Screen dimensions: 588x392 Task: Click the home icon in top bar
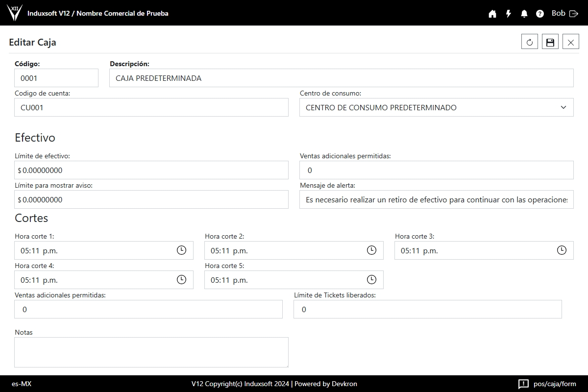[492, 14]
